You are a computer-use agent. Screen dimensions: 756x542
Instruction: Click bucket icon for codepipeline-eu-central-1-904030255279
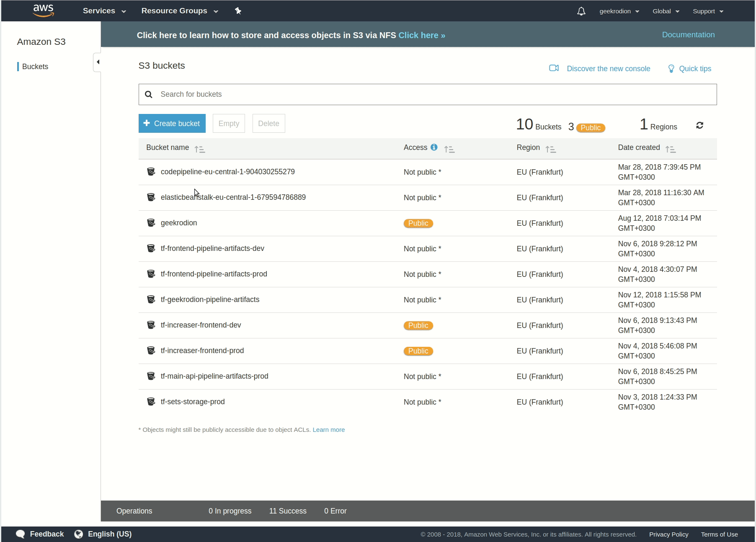point(151,172)
